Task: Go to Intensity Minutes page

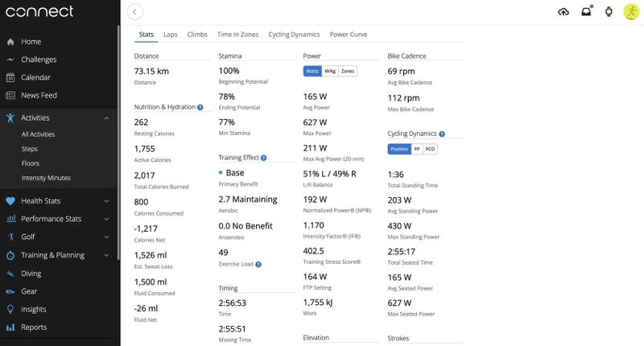Action: click(x=46, y=178)
